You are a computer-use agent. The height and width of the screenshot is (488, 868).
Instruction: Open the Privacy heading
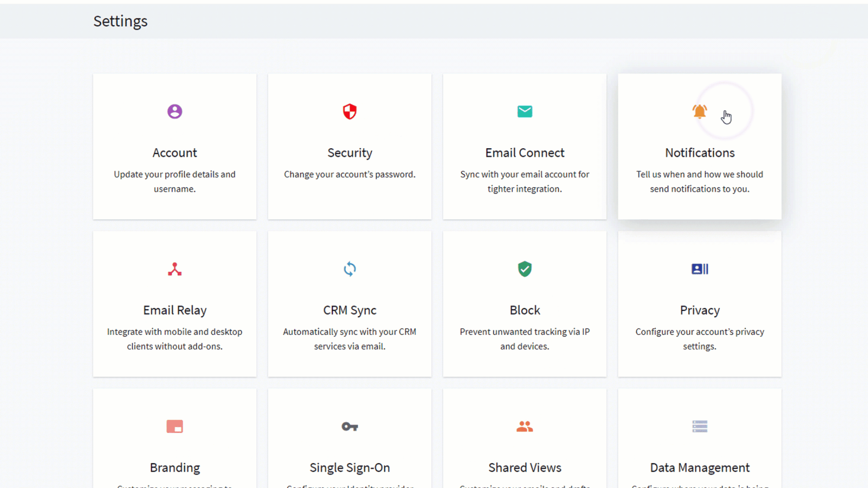(x=699, y=310)
